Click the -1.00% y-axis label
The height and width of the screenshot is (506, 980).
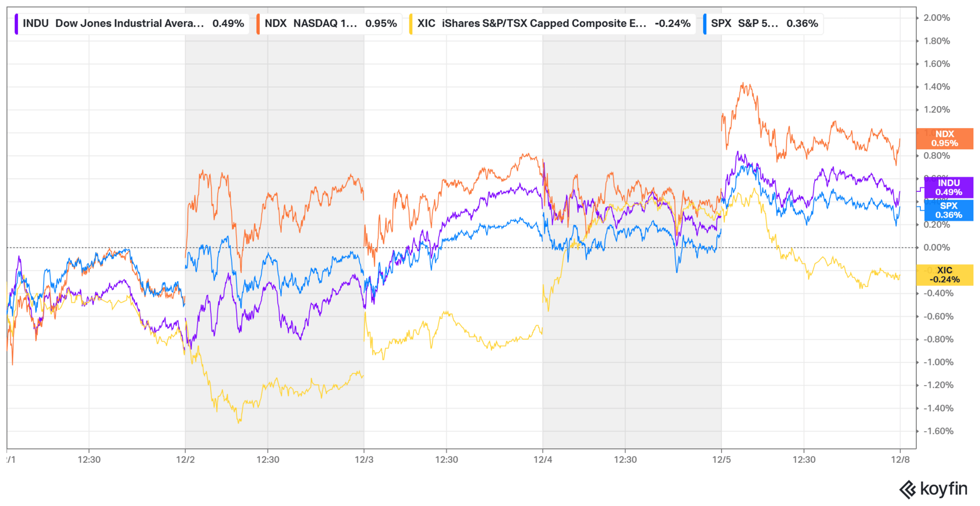point(938,362)
